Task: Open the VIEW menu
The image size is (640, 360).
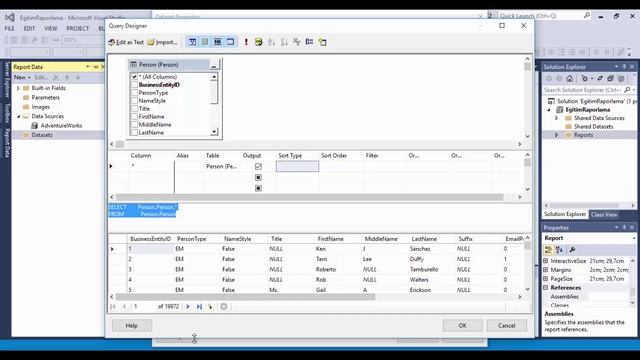Action: (51, 29)
